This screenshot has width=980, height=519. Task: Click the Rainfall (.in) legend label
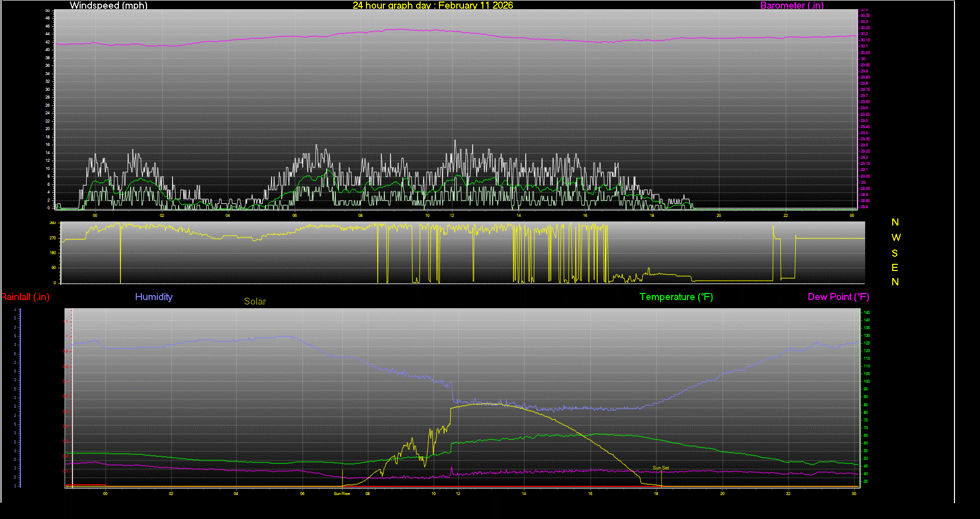[x=24, y=296]
